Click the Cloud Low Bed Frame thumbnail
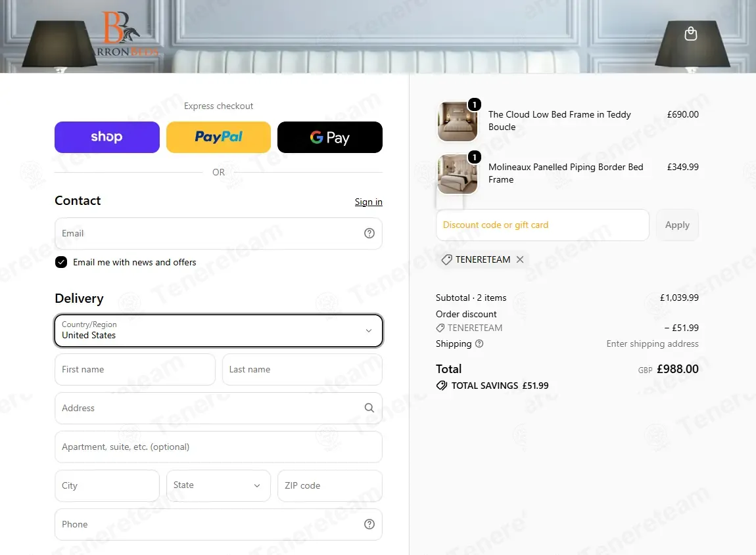Viewport: 756px width, 555px height. tap(458, 122)
